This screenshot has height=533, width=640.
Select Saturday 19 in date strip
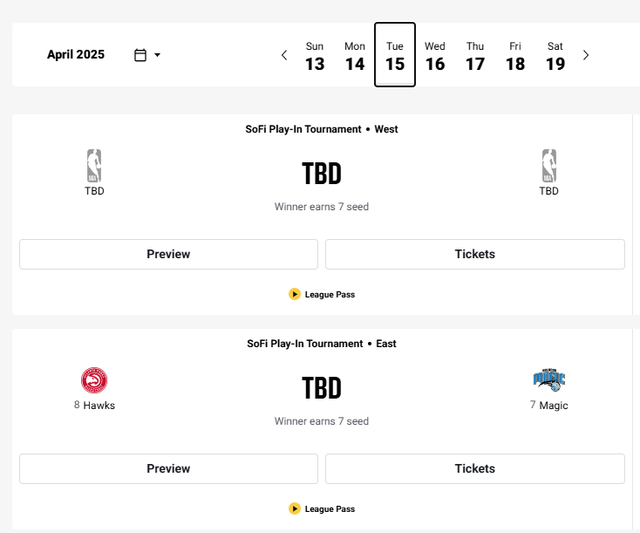[x=555, y=56]
